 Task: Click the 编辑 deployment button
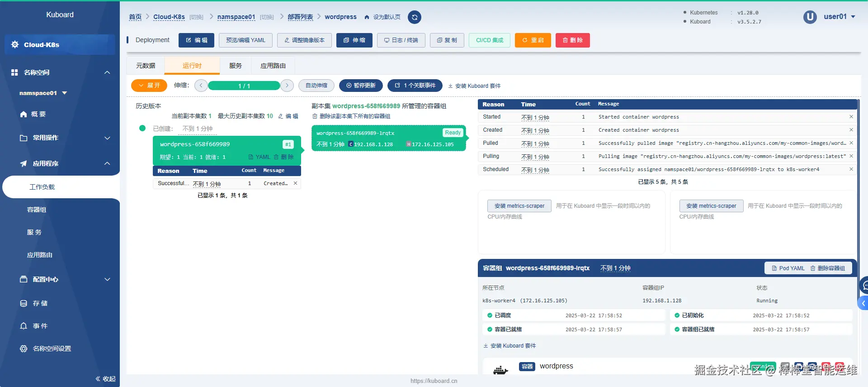(196, 40)
